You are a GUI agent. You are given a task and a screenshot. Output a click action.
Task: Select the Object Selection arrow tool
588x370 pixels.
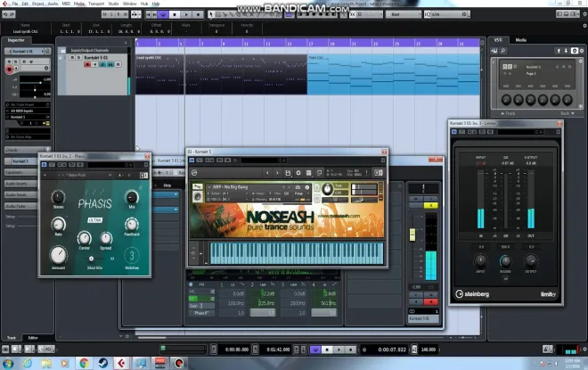click(x=211, y=14)
